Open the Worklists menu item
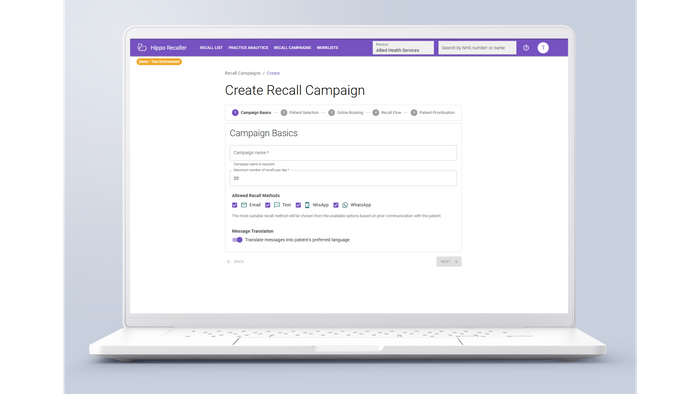This screenshot has width=700, height=394. pyautogui.click(x=327, y=48)
